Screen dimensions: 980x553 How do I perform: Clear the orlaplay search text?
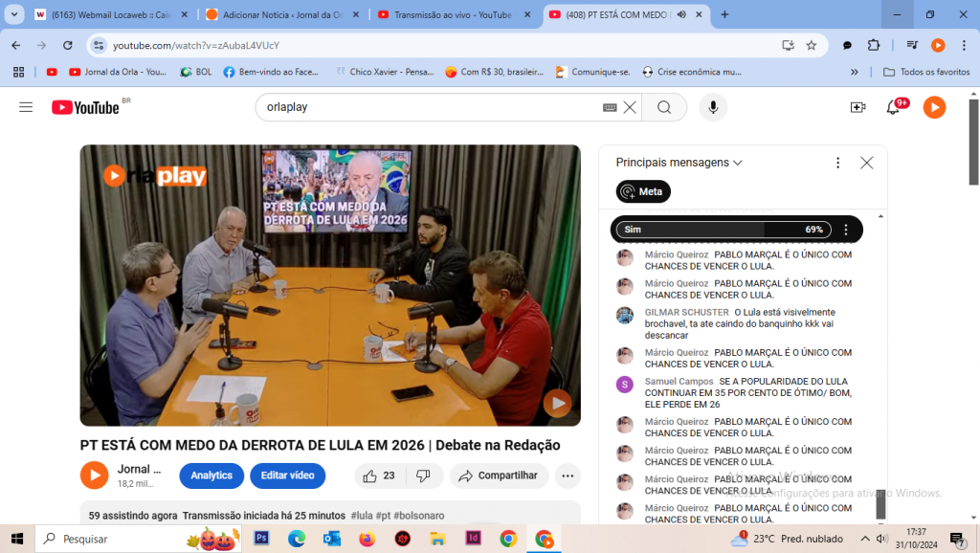coord(630,107)
